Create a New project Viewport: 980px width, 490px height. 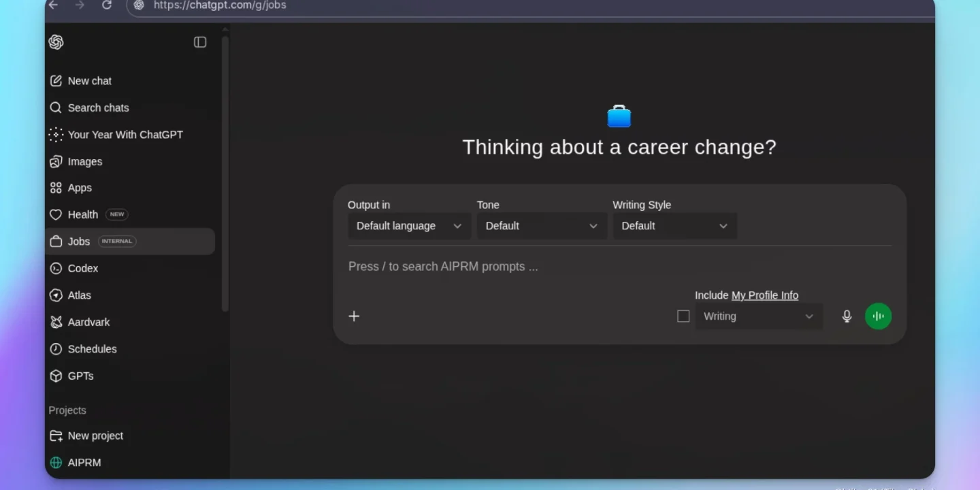click(95, 436)
